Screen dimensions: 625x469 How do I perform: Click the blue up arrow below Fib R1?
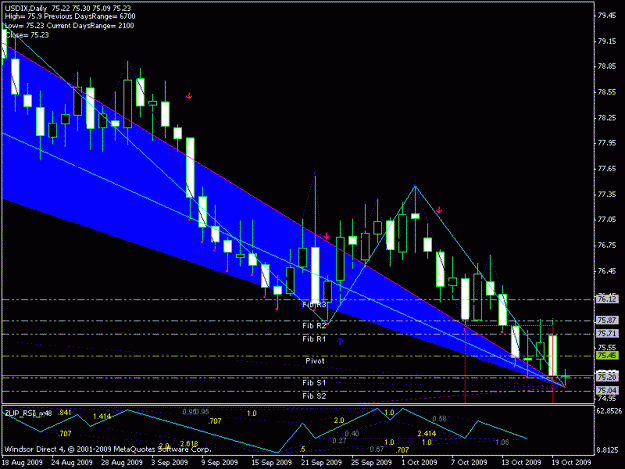click(340, 341)
